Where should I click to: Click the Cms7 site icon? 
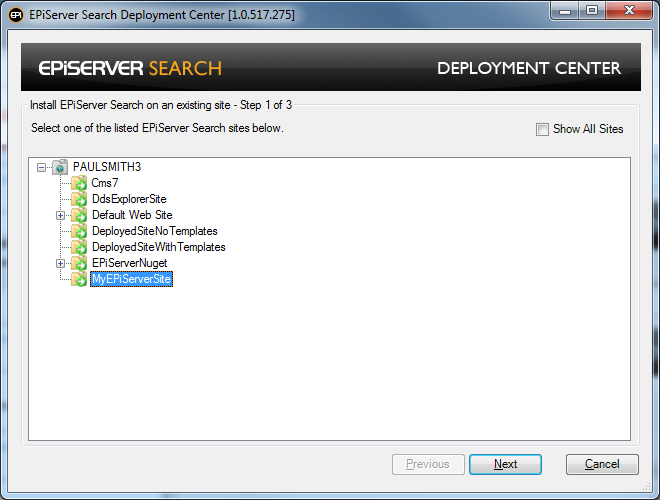click(79, 183)
